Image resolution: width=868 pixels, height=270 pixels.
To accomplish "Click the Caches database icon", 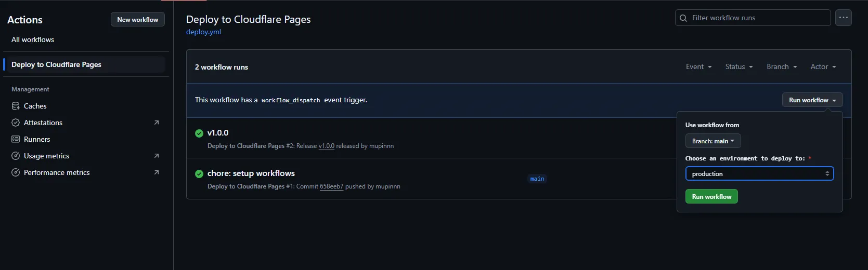I will (x=16, y=106).
